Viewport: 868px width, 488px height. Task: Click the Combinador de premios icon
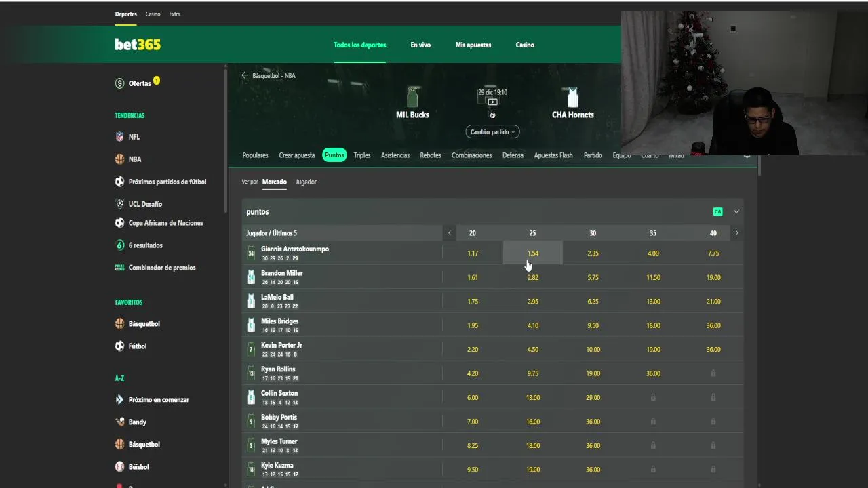coord(120,268)
